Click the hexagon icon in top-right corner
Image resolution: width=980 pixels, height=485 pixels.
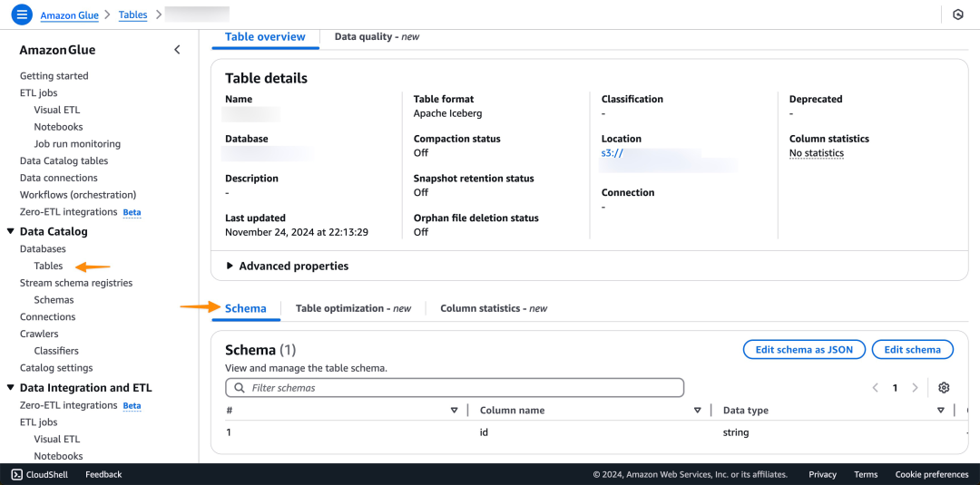coord(957,15)
